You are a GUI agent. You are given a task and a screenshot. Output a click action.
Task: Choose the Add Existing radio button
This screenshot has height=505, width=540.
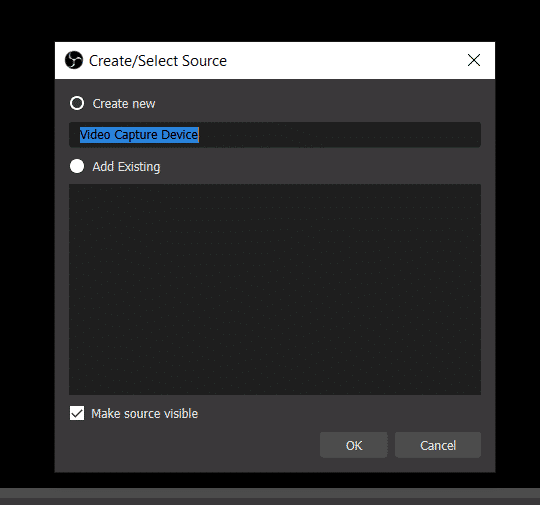pyautogui.click(x=77, y=166)
